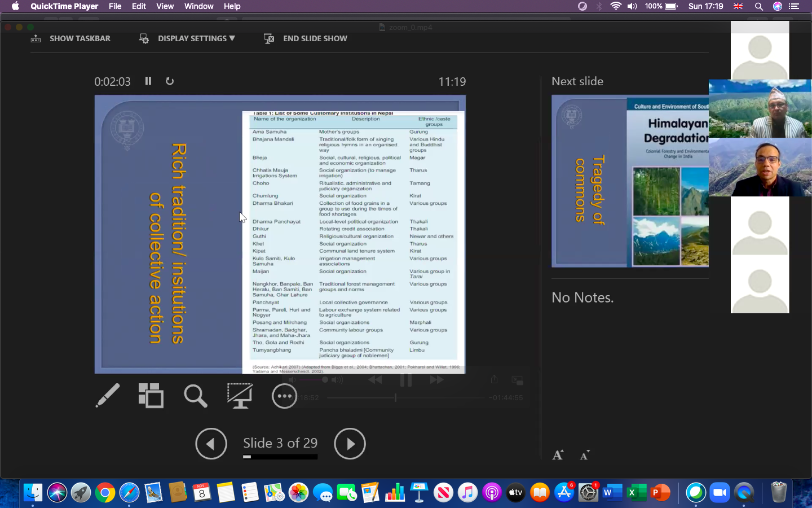Image resolution: width=812 pixels, height=508 pixels.
Task: Open the volume control in menu bar
Action: pyautogui.click(x=632, y=6)
